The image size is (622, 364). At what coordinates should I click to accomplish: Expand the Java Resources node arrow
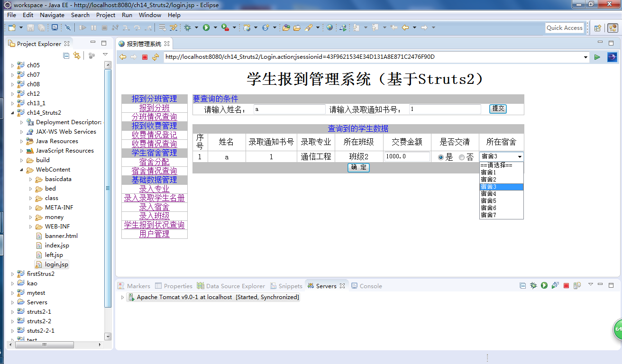pos(22,141)
